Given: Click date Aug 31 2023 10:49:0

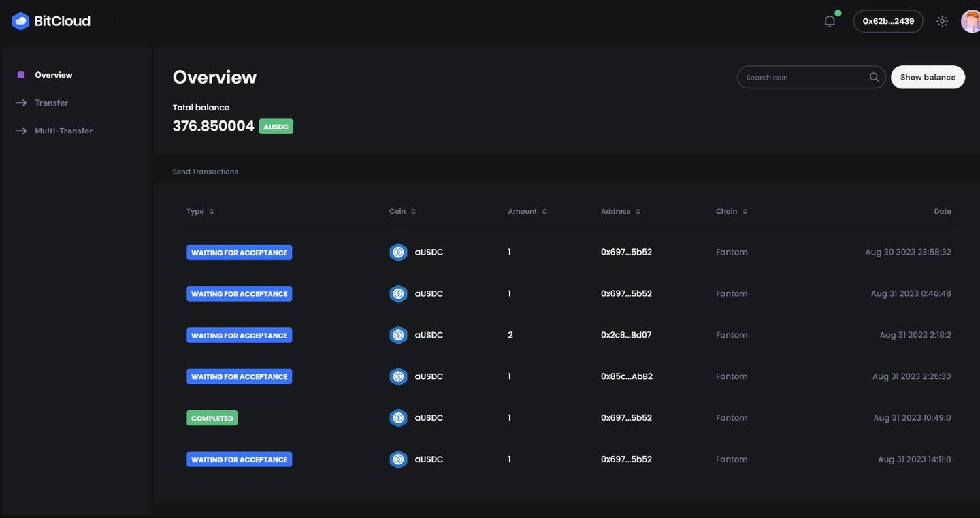Looking at the screenshot, I should 912,418.
